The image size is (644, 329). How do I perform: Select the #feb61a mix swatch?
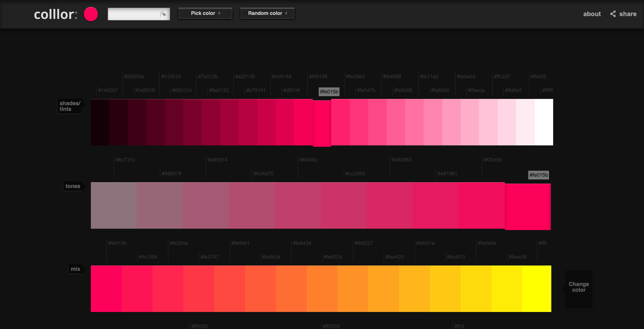(x=414, y=289)
